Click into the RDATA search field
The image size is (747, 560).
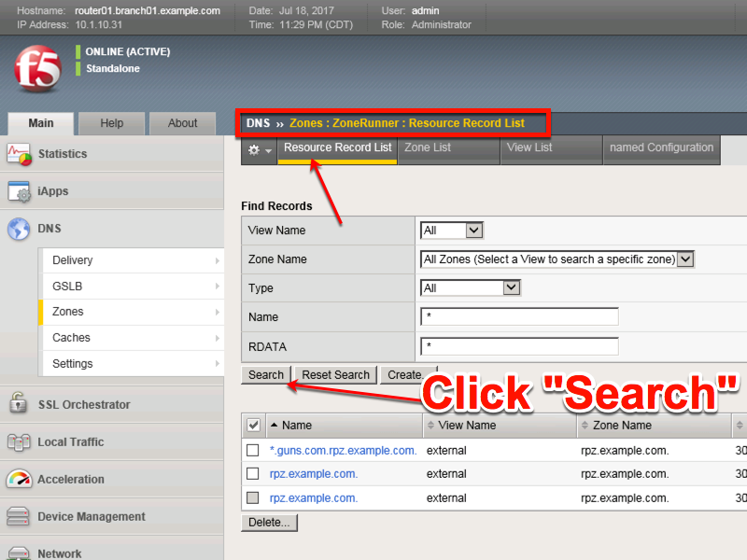pos(519,346)
